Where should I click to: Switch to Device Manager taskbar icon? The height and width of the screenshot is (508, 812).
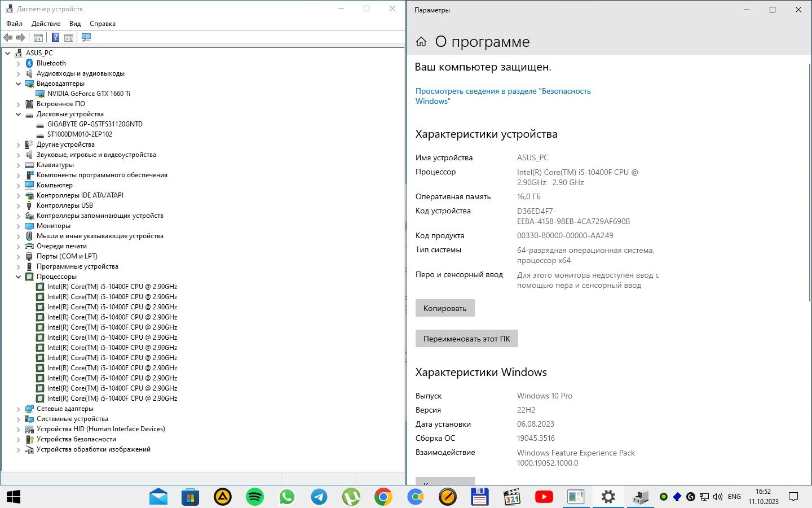(x=640, y=497)
